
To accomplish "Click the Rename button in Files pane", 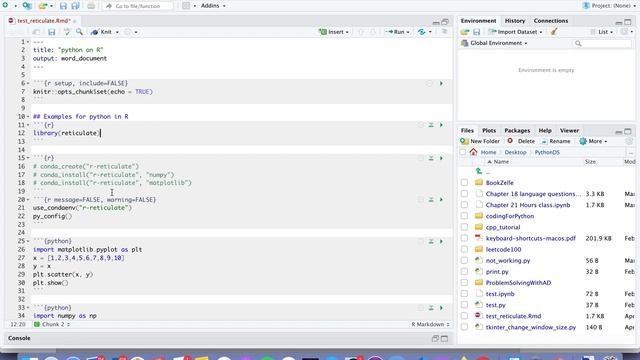I will (x=556, y=141).
